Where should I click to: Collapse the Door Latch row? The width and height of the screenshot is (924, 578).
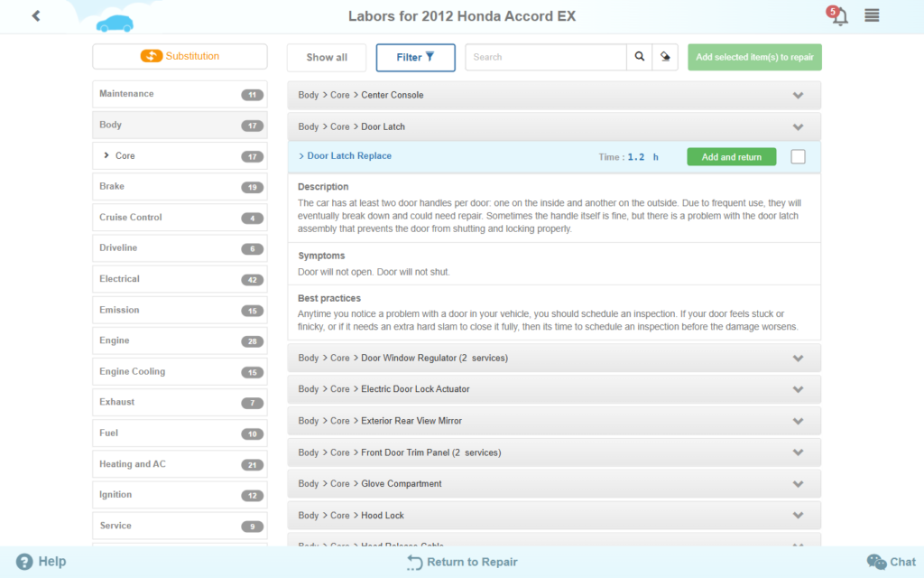pyautogui.click(x=554, y=126)
